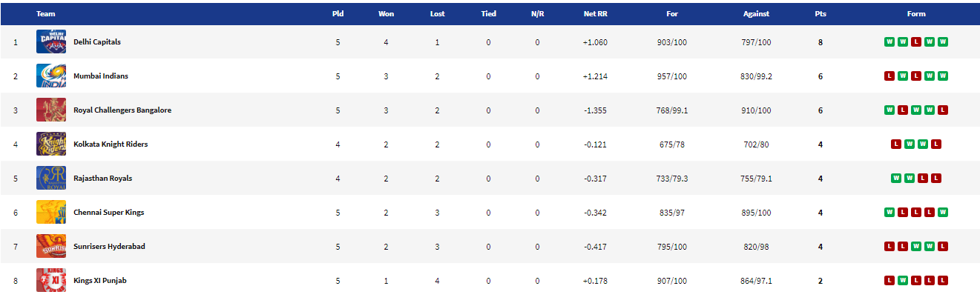Viewport: 980px width, 306px height.
Task: Click the Delhi Capitals team logo
Action: pyautogui.click(x=50, y=42)
